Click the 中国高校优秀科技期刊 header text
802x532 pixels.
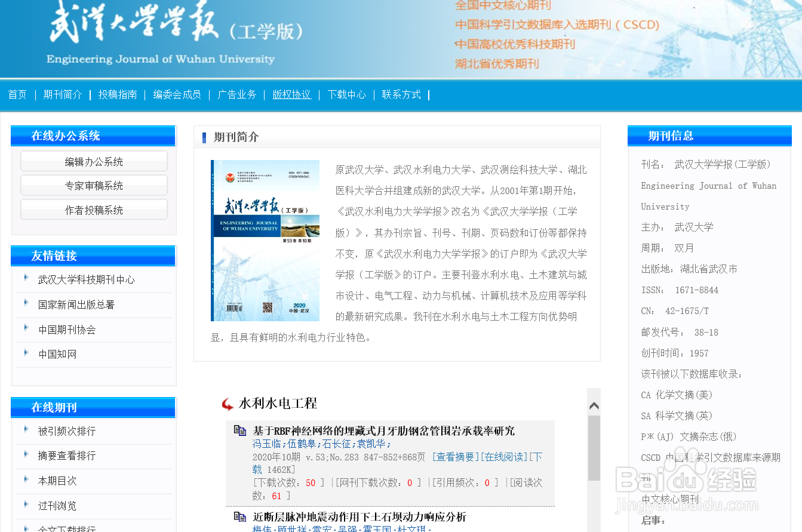click(x=515, y=44)
